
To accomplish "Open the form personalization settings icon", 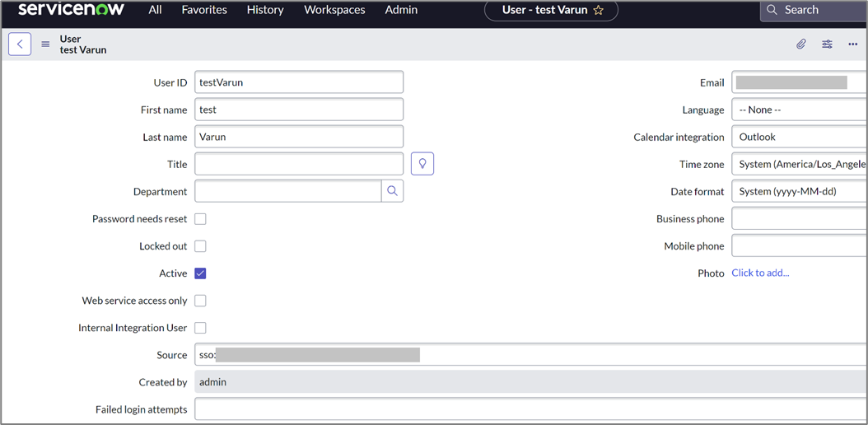I will [x=827, y=44].
